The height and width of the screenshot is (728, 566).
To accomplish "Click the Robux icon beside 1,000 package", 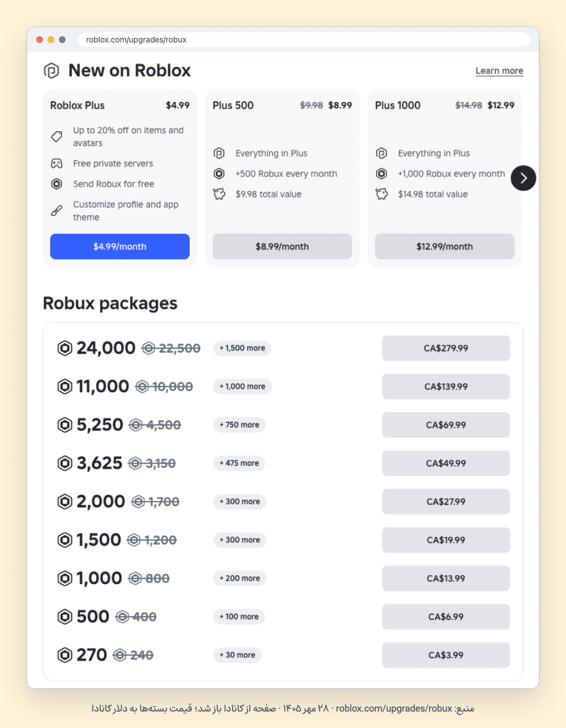I will pyautogui.click(x=65, y=578).
